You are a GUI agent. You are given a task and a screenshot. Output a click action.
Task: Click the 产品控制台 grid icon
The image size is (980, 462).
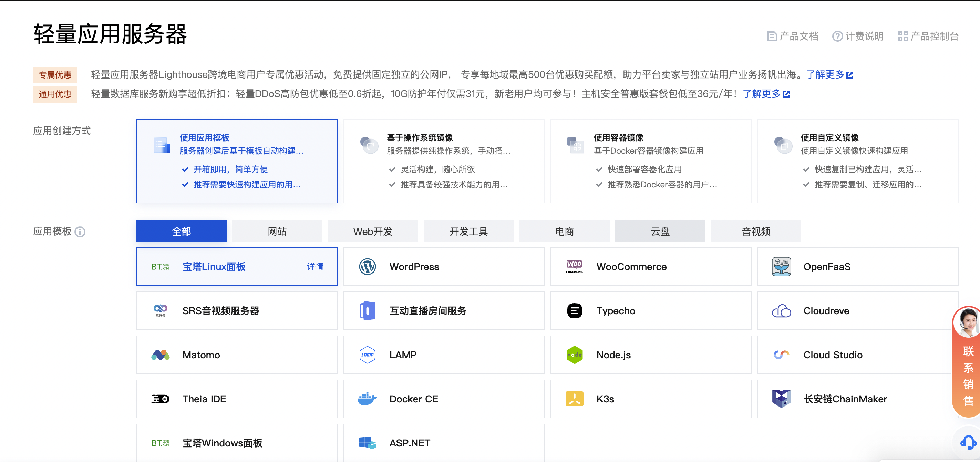click(x=903, y=37)
